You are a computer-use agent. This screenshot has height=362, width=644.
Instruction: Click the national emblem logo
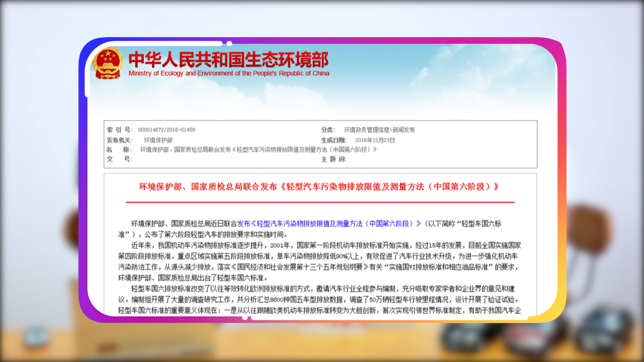(108, 63)
